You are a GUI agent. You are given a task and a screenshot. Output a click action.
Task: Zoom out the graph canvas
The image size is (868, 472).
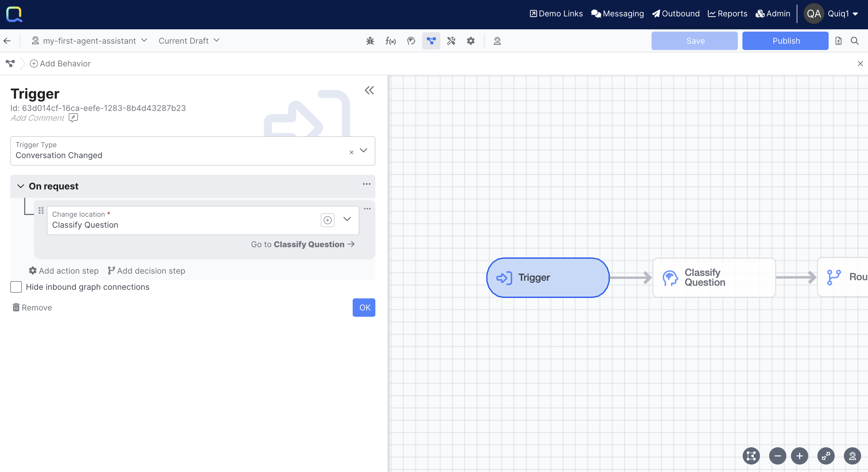[777, 456]
